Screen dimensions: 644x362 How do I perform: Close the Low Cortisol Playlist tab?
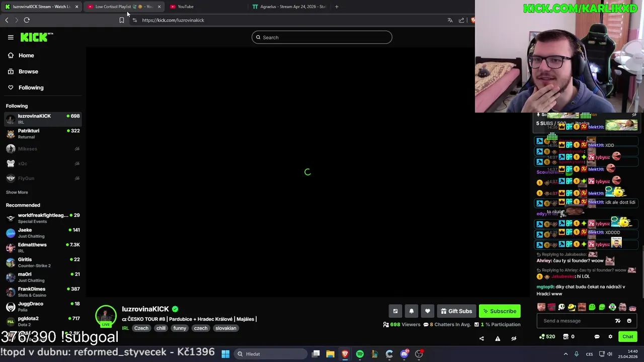click(159, 7)
